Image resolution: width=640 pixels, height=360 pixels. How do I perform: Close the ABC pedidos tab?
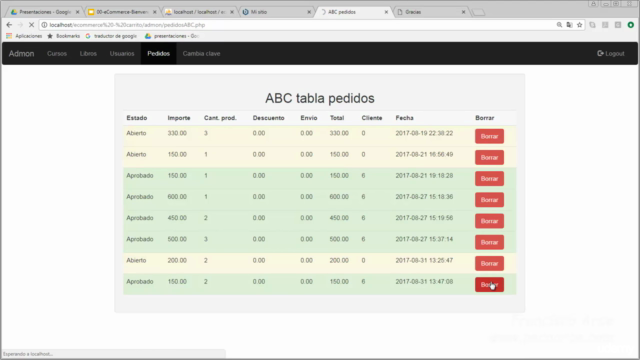pos(386,12)
